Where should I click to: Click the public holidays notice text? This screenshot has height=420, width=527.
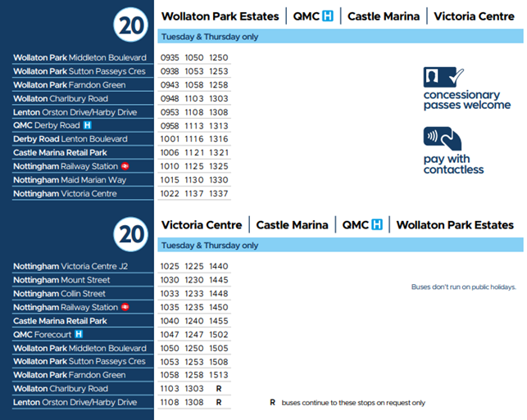pos(463,287)
